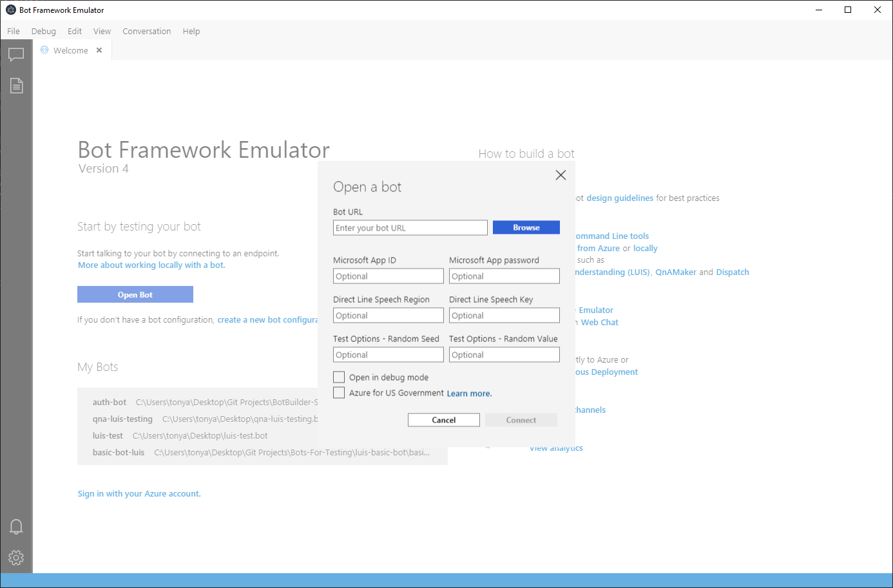The width and height of the screenshot is (893, 588).
Task: Open the chat bots explorer sidebar icon
Action: click(16, 55)
